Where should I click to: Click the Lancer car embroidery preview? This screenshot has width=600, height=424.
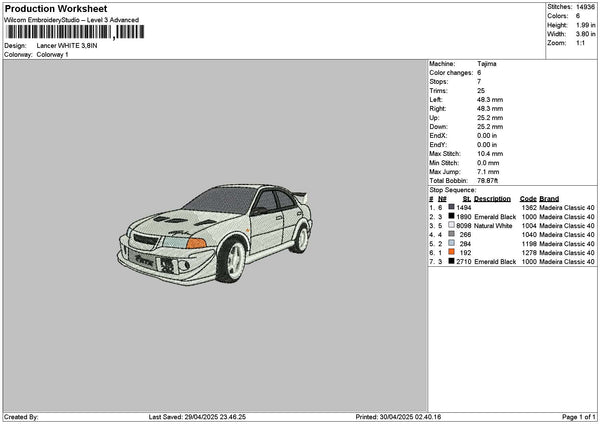pos(215,235)
